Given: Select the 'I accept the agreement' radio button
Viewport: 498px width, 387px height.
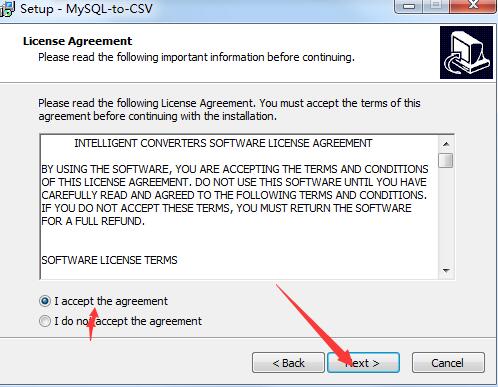Looking at the screenshot, I should [x=45, y=301].
